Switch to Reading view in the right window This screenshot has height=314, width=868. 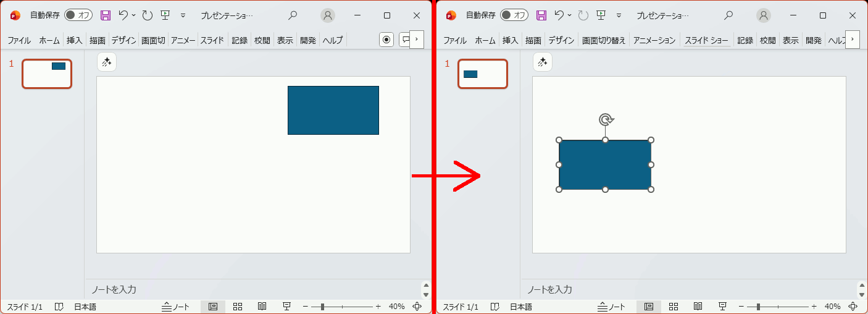coord(698,307)
